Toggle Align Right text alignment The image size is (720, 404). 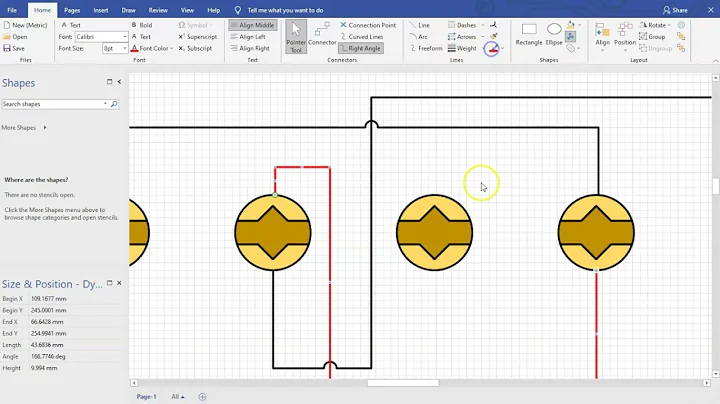click(x=250, y=48)
